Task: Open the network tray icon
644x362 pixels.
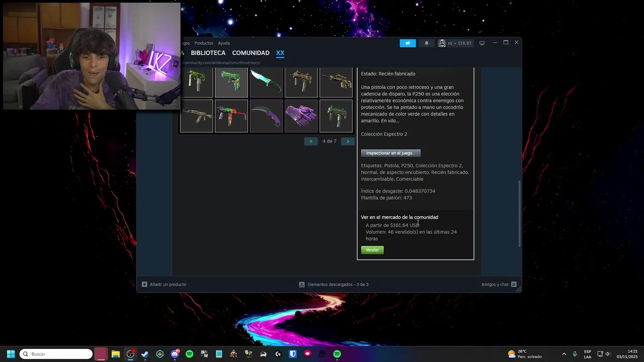Action: (600, 354)
